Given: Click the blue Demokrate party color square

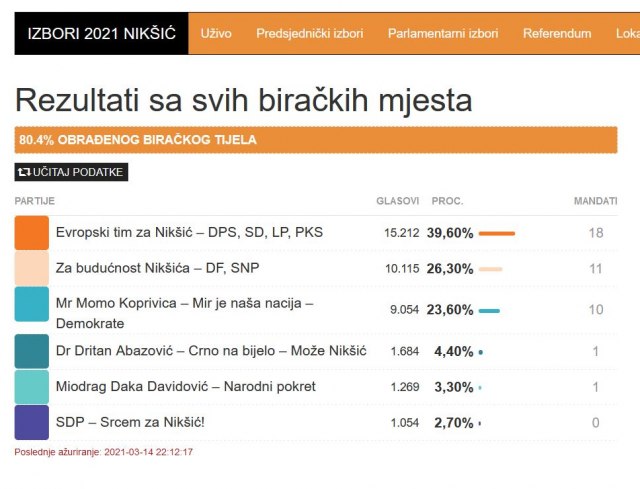Looking at the screenshot, I should tap(31, 304).
